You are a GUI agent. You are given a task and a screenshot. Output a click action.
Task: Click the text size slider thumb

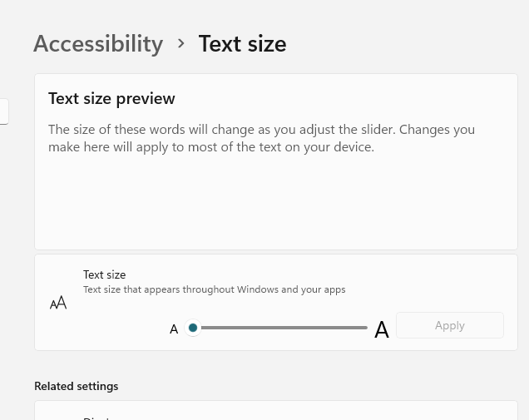(193, 328)
